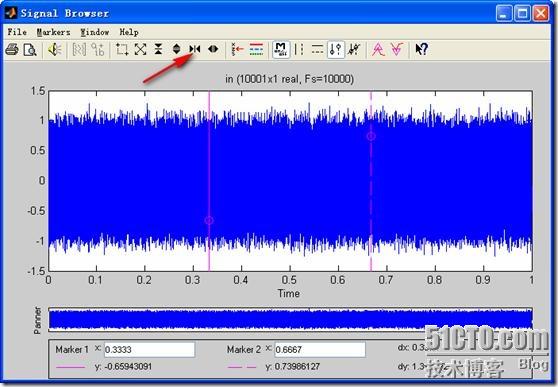
Task: Open the Help menu
Action: 128,32
